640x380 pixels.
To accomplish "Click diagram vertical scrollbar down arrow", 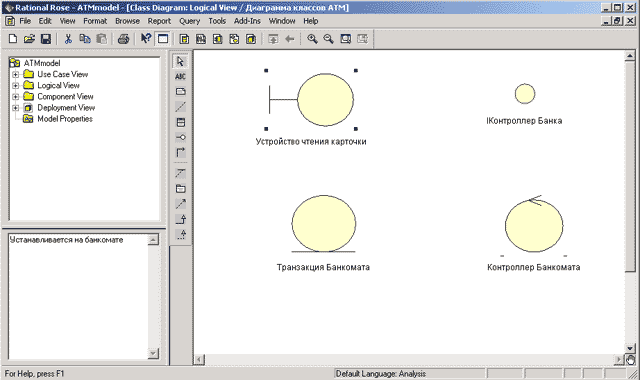I will (x=630, y=348).
